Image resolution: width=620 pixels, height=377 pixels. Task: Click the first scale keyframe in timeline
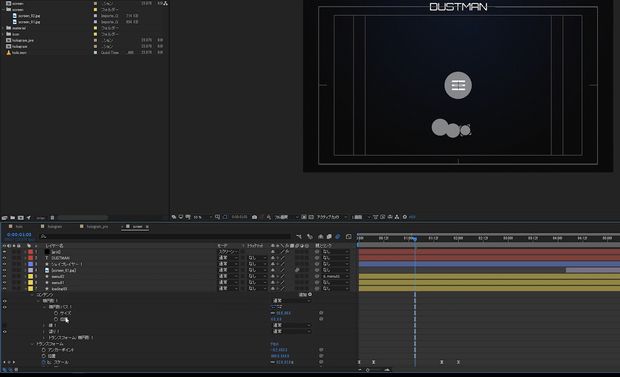coord(359,362)
